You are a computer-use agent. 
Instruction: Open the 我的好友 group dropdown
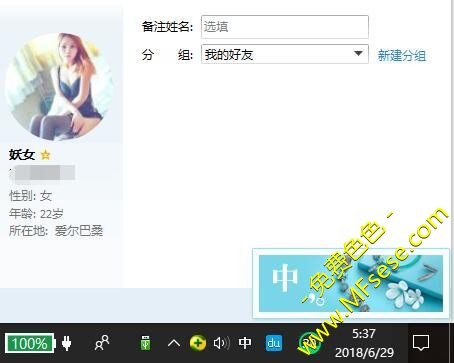(x=285, y=54)
